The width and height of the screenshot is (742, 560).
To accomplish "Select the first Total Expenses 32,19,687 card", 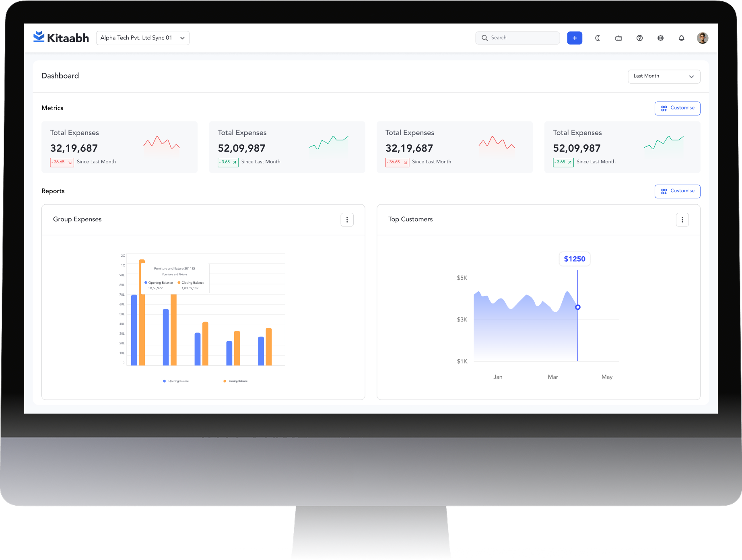I will pos(119,147).
